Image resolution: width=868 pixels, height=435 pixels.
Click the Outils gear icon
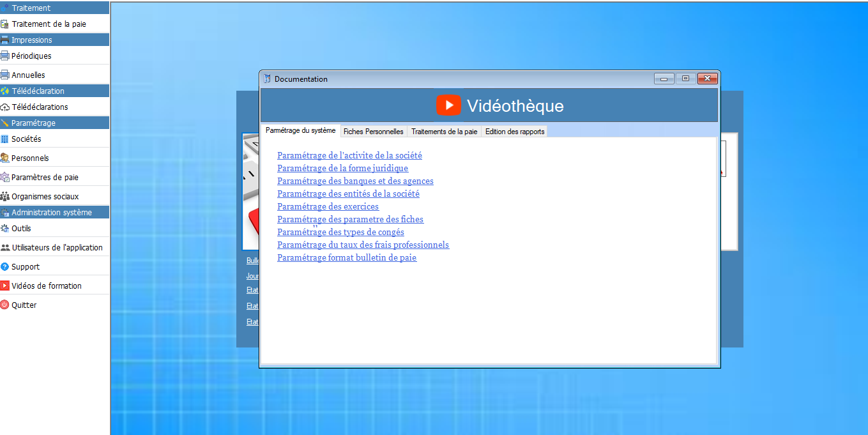tap(5, 229)
